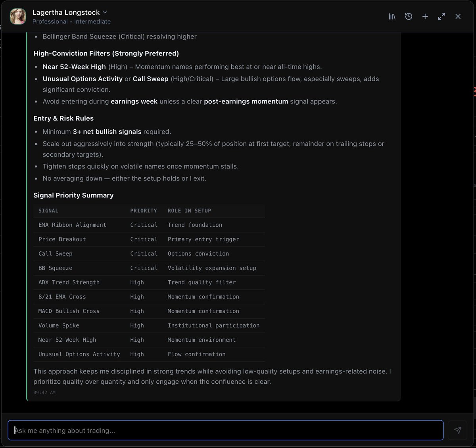Click the "Professional • Intermediate" subtitle
Viewport: 476px width, 448px height.
pos(71,21)
